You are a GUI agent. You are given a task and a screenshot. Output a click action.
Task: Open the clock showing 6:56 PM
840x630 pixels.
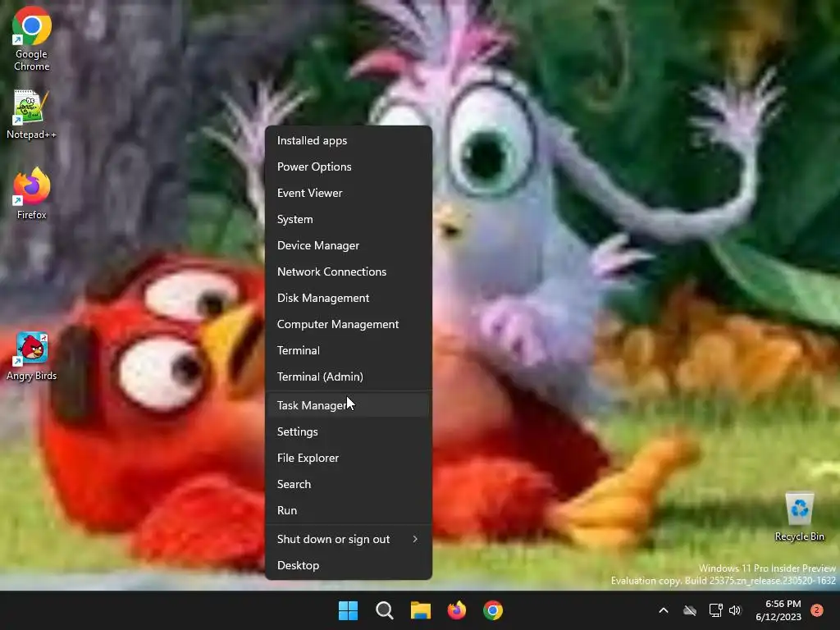point(778,610)
